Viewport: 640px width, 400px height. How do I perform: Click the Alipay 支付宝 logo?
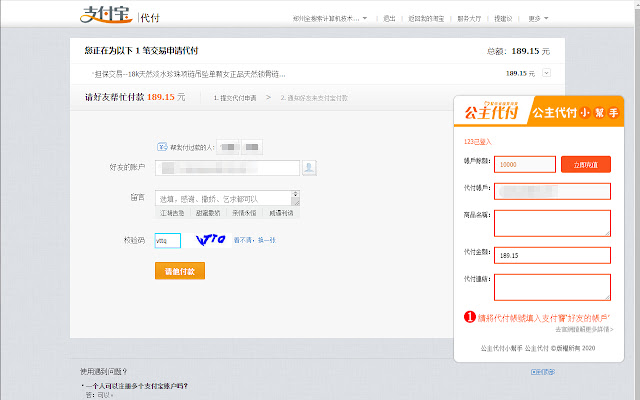(106, 15)
